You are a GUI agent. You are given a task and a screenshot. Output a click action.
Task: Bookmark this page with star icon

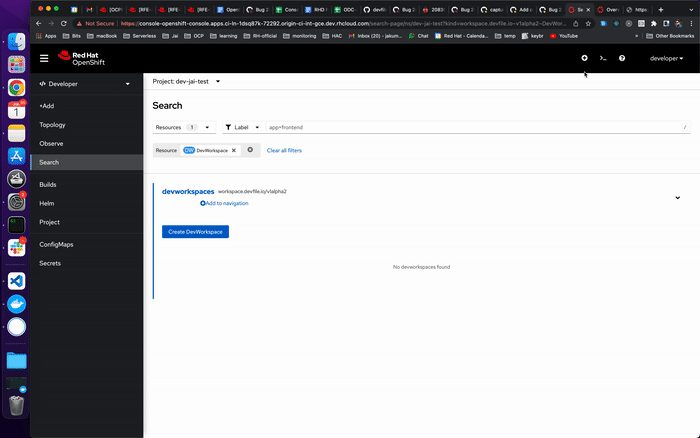[x=588, y=23]
